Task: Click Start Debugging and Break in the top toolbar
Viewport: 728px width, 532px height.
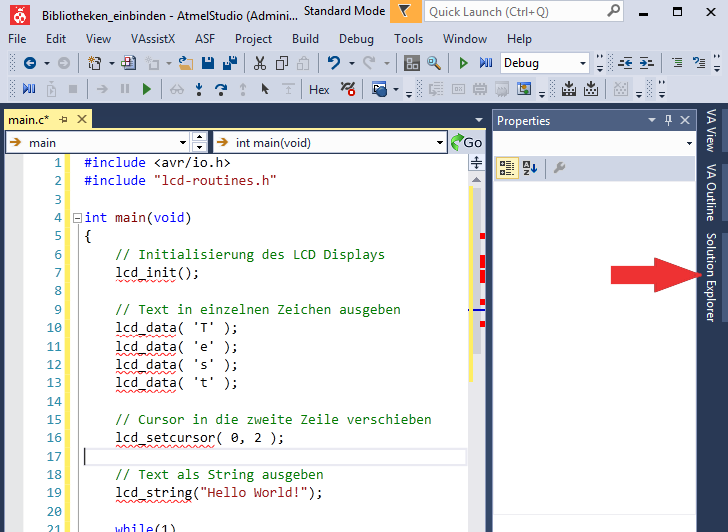Action: pyautogui.click(x=486, y=63)
